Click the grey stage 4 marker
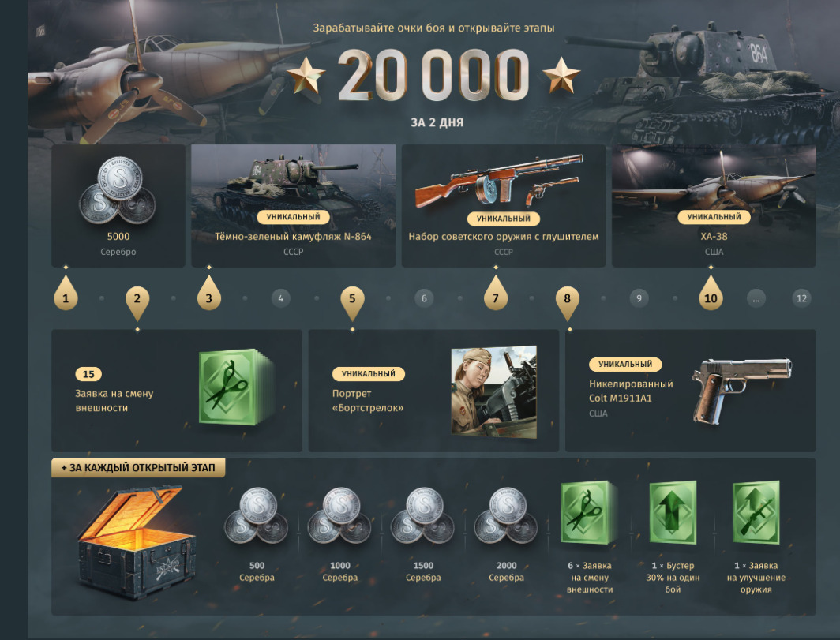This screenshot has width=840, height=640. 281,298
